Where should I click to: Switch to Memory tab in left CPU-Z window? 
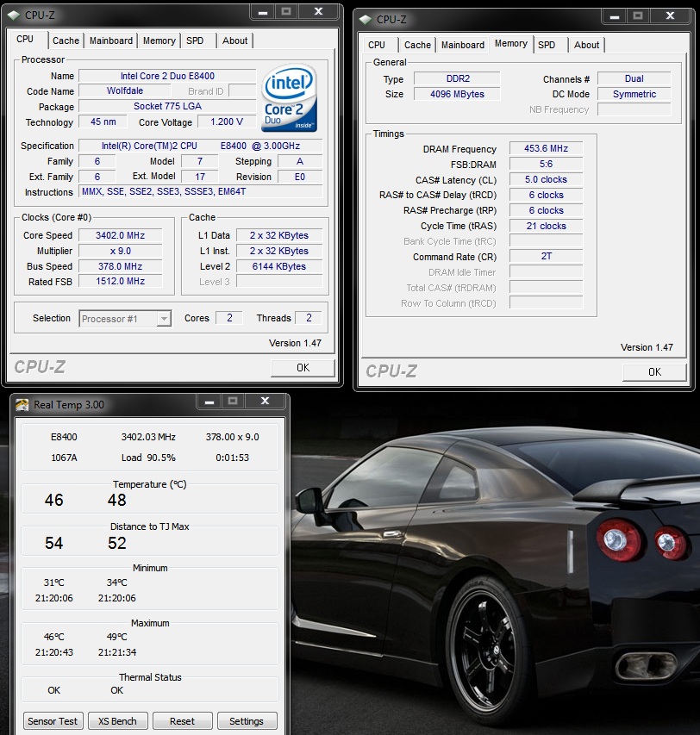coord(159,40)
